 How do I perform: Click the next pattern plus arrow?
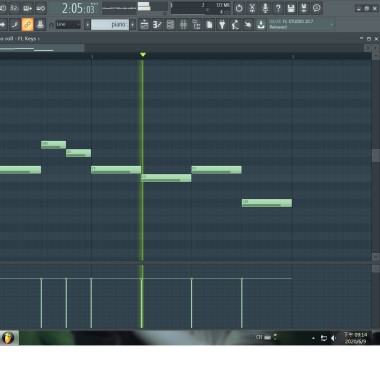[133, 24]
